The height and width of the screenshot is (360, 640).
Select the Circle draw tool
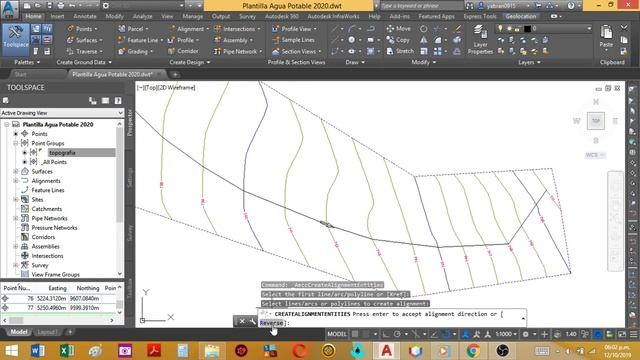(351, 40)
